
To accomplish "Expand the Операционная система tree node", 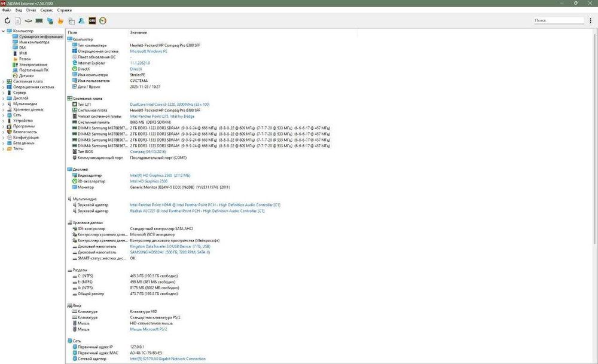I will [x=4, y=87].
